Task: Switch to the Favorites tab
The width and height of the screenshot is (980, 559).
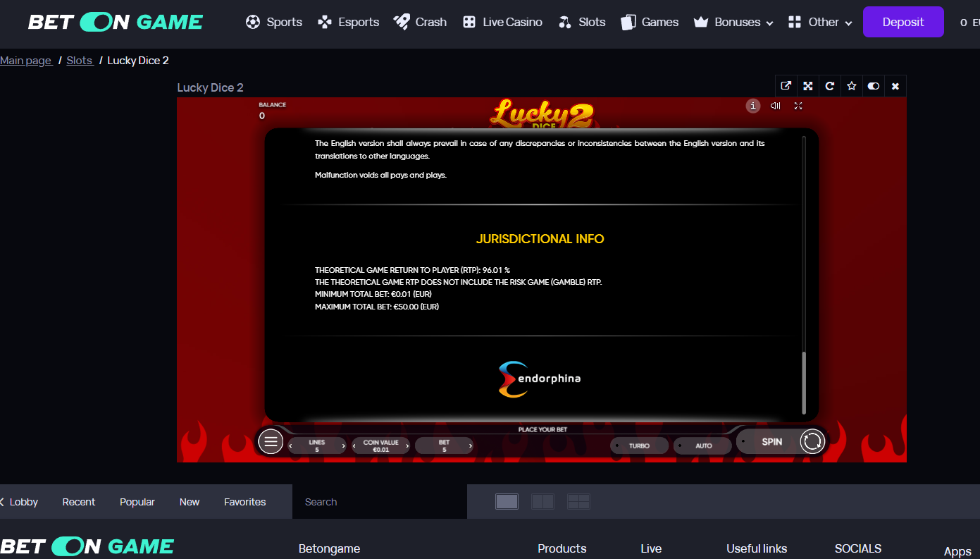Action: tap(245, 502)
